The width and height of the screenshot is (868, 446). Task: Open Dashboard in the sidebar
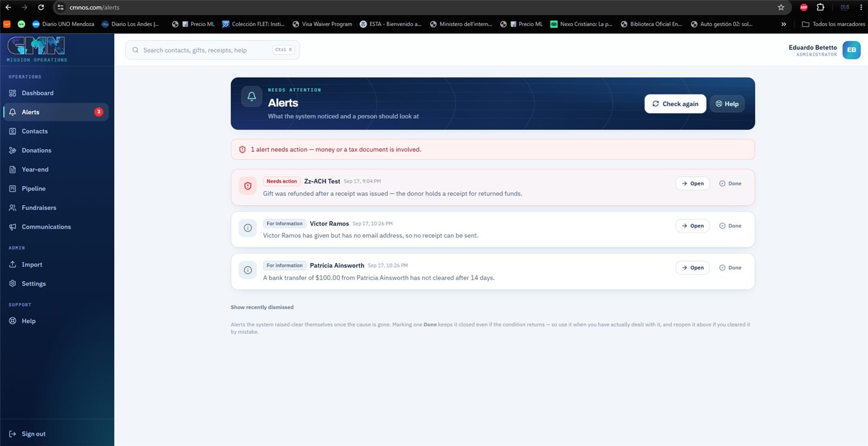pos(56,93)
